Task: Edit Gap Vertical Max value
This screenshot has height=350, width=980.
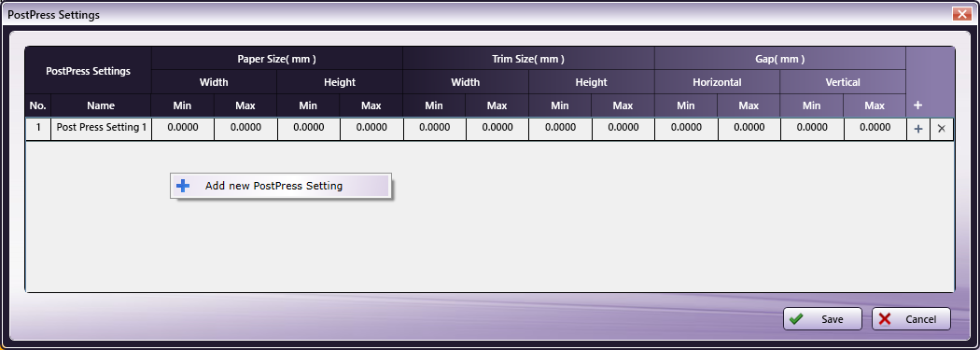Action: tap(875, 129)
